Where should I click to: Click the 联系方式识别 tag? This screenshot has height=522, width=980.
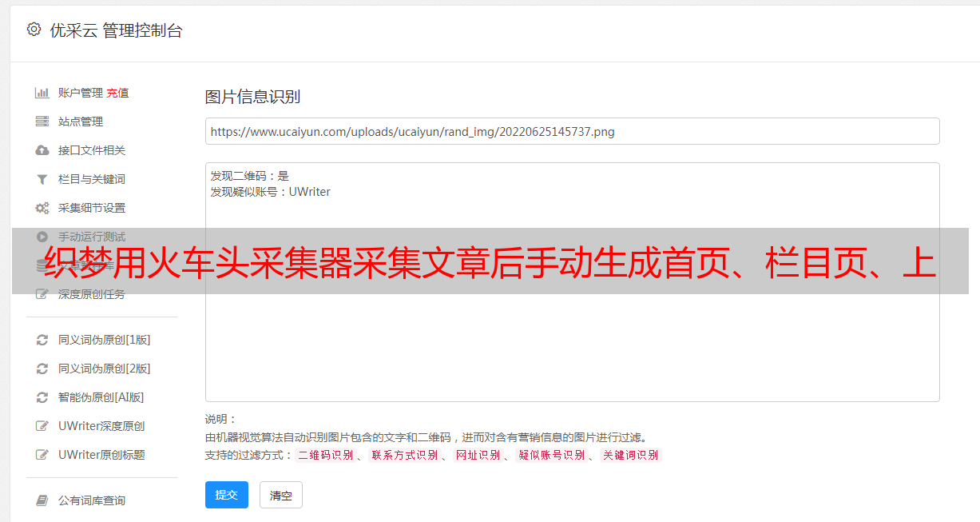click(404, 455)
